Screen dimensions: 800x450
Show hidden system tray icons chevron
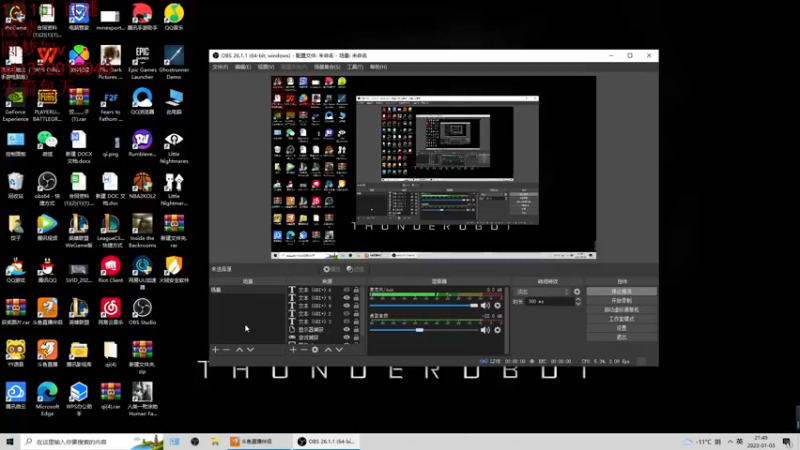point(730,442)
